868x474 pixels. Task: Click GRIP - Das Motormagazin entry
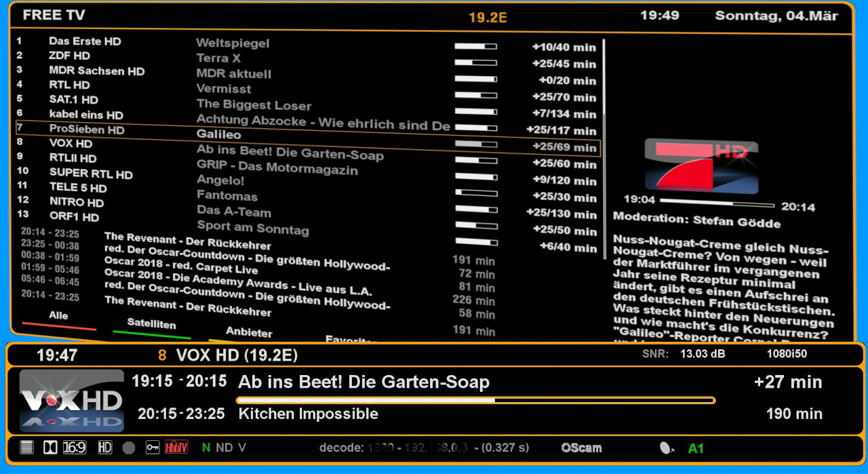pos(277,167)
